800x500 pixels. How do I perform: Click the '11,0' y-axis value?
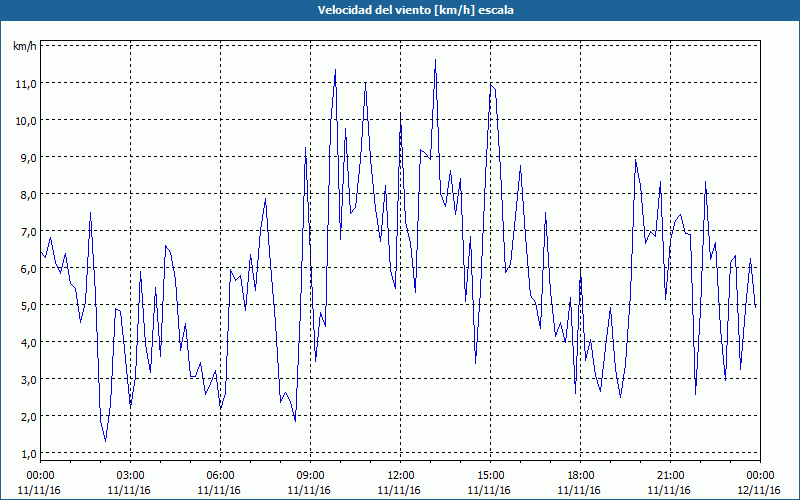click(x=25, y=84)
